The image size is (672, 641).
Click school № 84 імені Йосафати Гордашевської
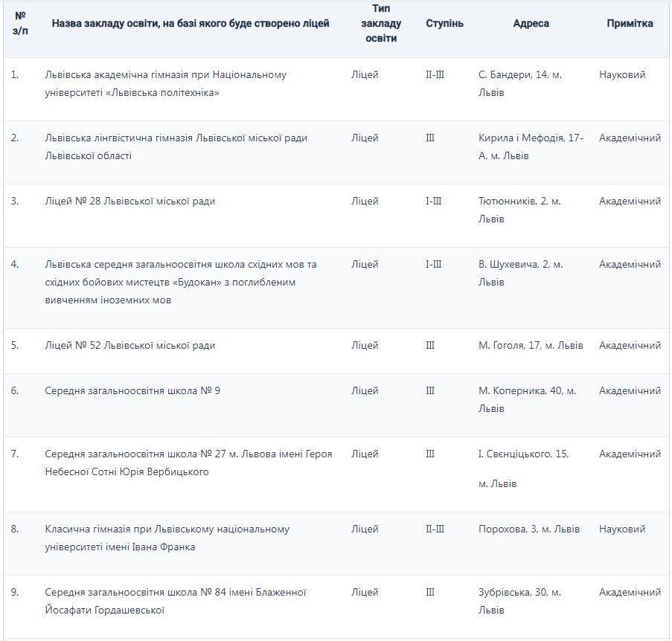176,601
